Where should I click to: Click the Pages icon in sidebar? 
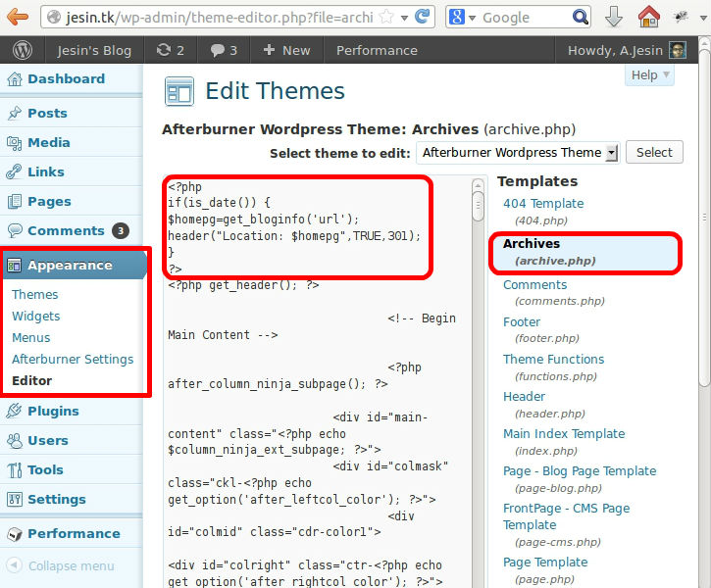point(15,202)
